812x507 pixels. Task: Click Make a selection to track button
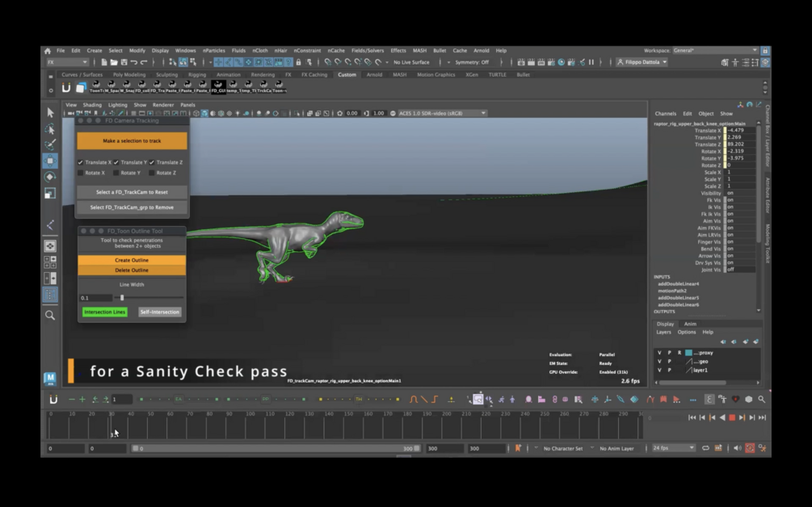coord(132,140)
